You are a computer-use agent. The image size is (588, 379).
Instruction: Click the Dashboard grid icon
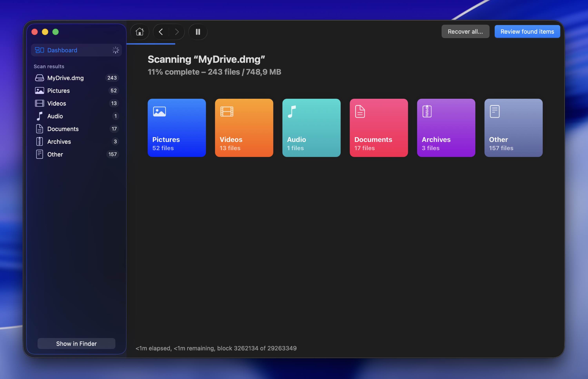click(39, 50)
